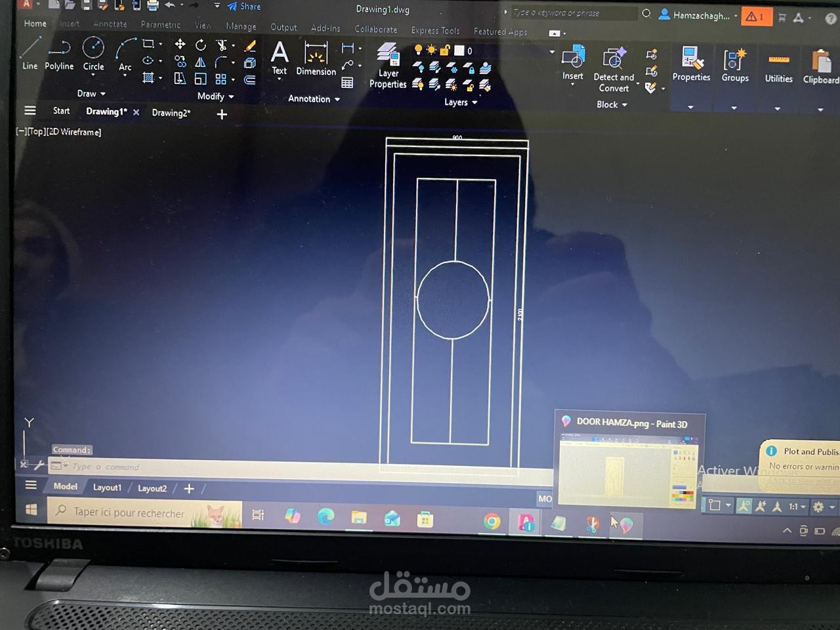Toggle the layer freeze sun icon
The image size is (840, 630).
click(432, 50)
